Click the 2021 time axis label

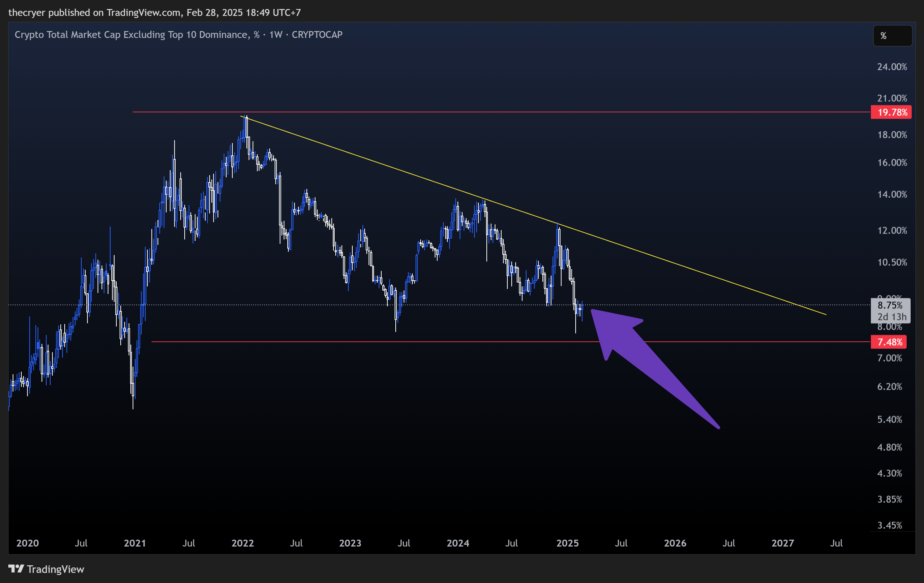click(135, 543)
